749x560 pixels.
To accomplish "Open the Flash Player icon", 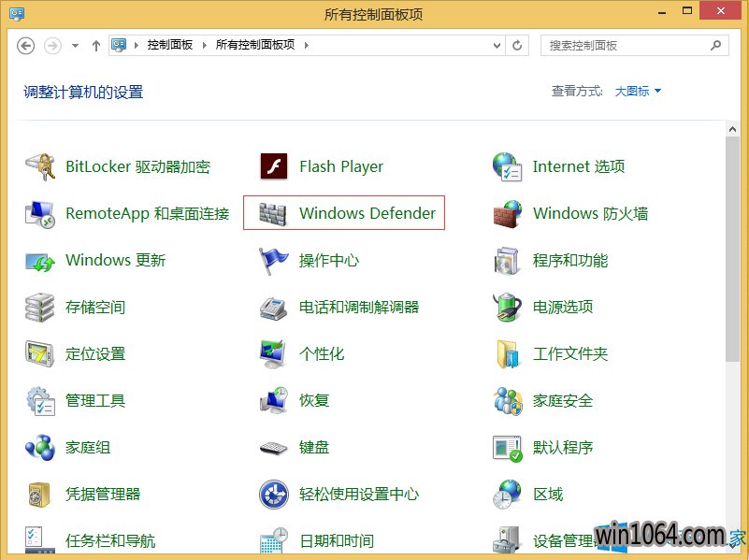I will click(x=274, y=166).
